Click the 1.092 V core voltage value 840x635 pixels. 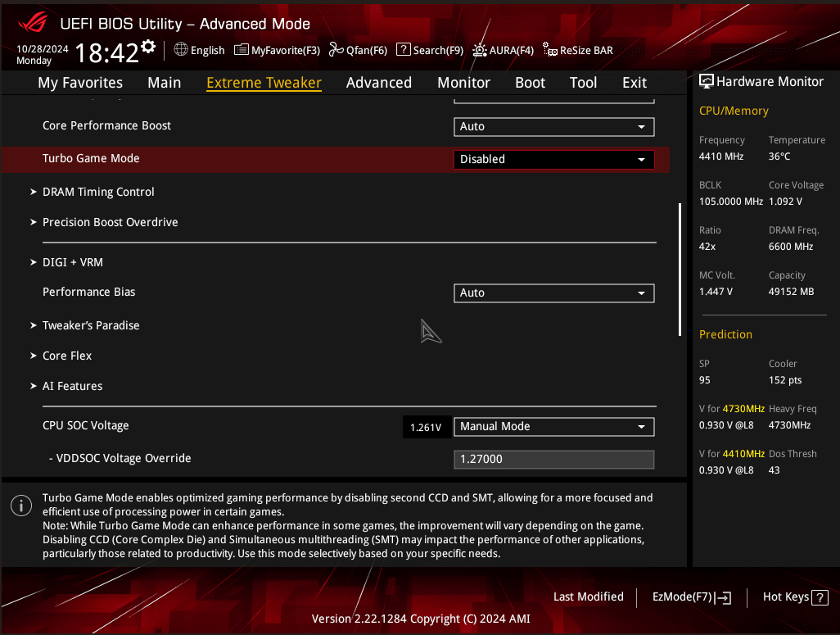(x=785, y=202)
